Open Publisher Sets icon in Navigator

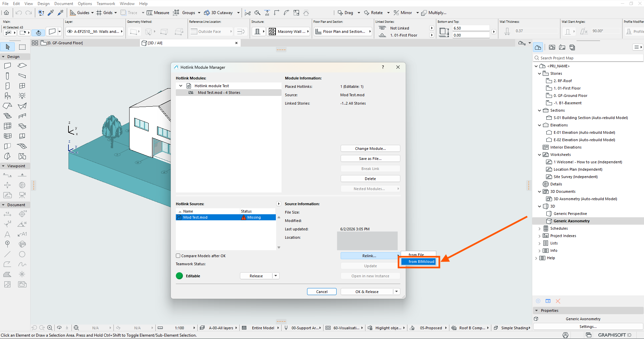click(572, 47)
